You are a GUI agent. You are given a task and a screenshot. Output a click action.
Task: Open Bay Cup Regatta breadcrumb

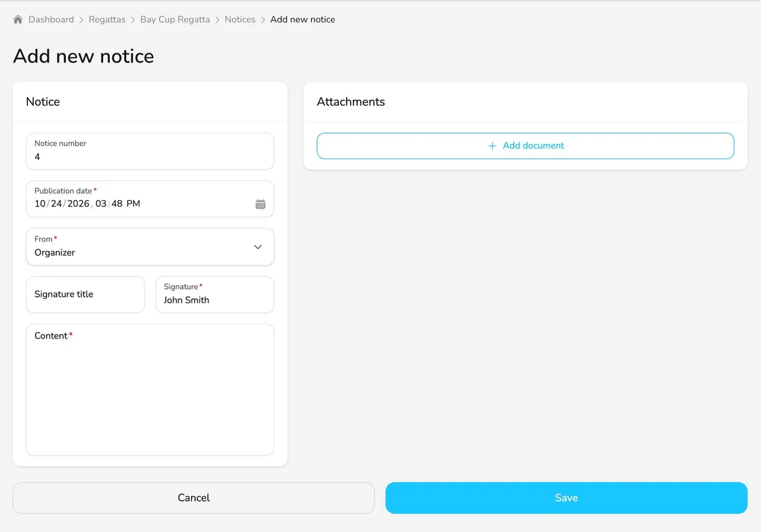point(175,19)
